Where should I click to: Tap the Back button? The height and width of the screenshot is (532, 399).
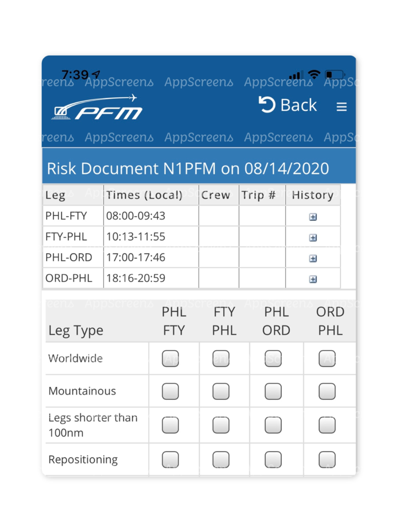288,105
